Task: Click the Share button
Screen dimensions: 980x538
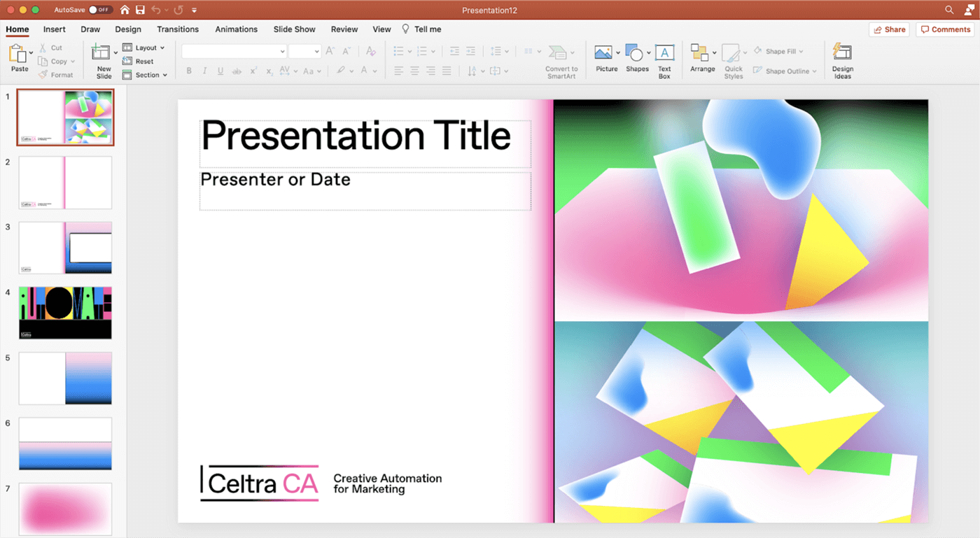Action: point(889,29)
